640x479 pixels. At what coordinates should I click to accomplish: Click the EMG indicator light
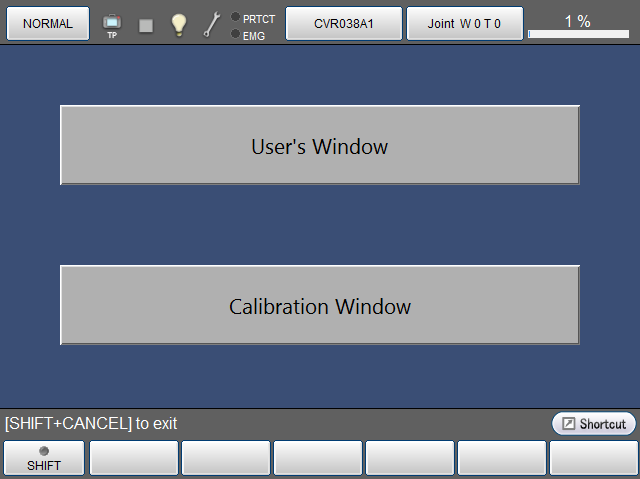(235, 35)
